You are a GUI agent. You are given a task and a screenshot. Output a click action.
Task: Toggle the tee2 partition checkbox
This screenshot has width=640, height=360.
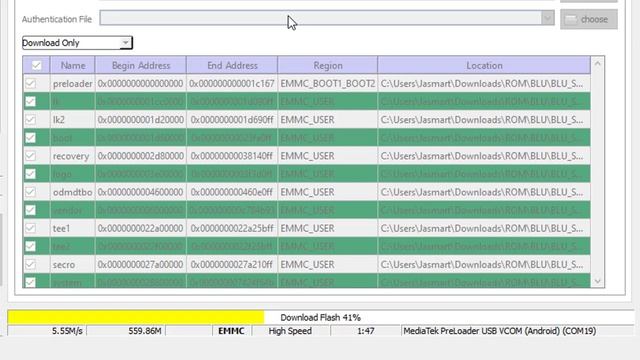click(x=31, y=246)
